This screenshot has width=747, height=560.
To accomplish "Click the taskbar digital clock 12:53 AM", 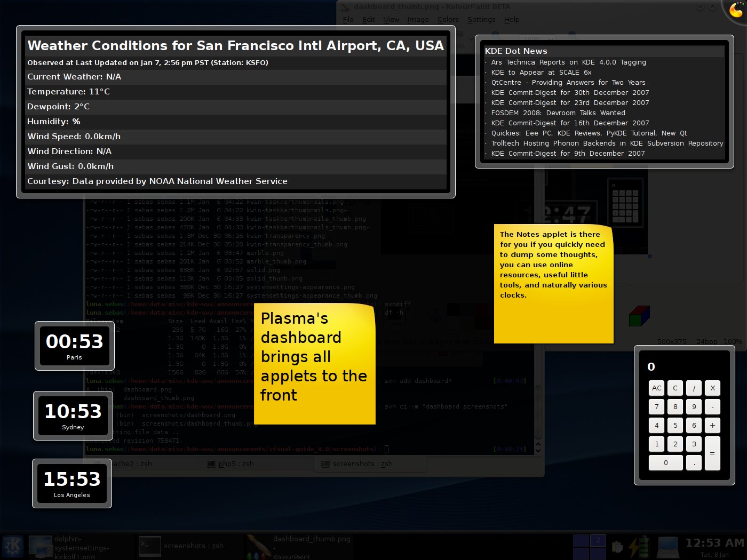I will pyautogui.click(x=714, y=547).
